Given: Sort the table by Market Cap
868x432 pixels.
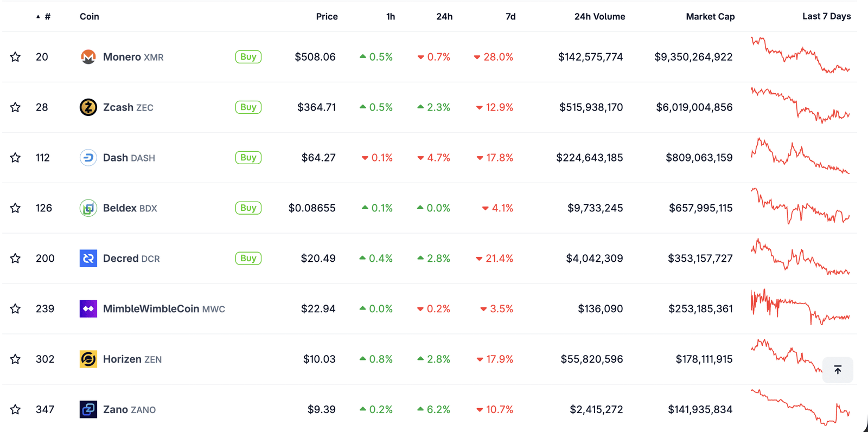Looking at the screenshot, I should click(710, 16).
